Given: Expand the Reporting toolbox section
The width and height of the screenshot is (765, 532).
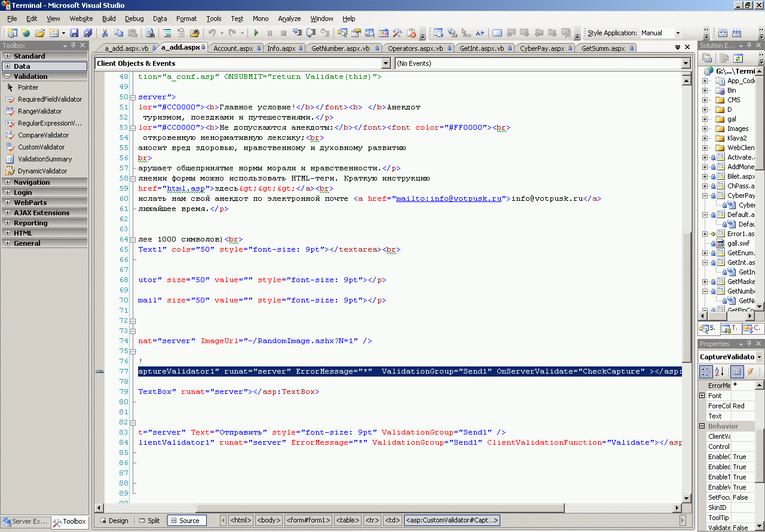Looking at the screenshot, I should (x=7, y=223).
